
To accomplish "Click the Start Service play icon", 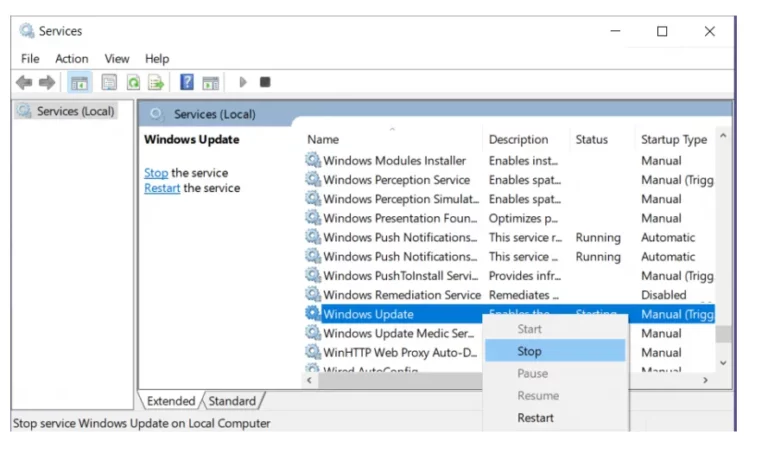I will click(x=243, y=82).
